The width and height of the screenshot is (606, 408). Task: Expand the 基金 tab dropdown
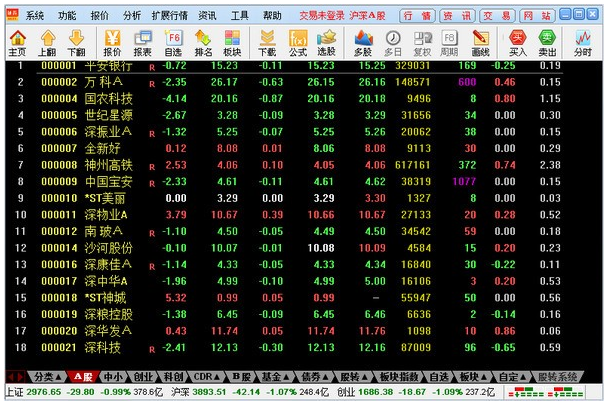click(x=275, y=376)
